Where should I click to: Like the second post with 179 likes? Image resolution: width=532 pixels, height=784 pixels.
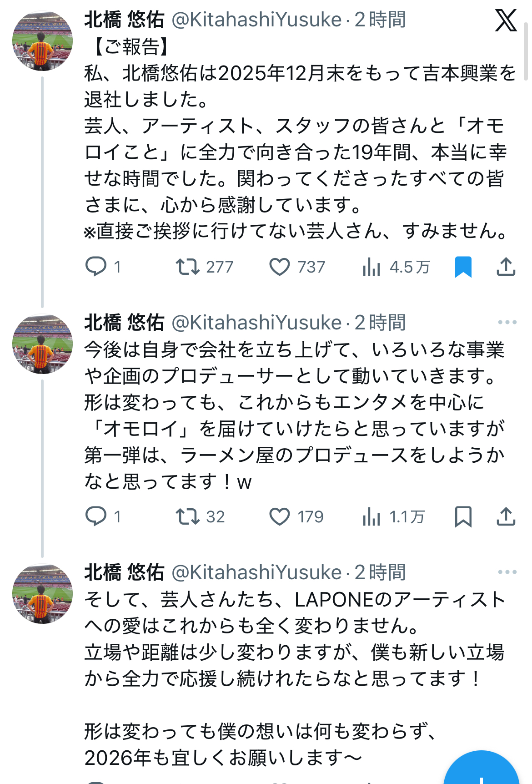click(280, 516)
